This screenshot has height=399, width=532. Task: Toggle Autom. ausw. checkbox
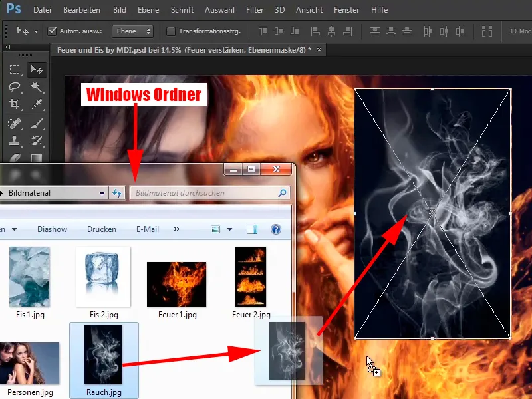pos(52,31)
